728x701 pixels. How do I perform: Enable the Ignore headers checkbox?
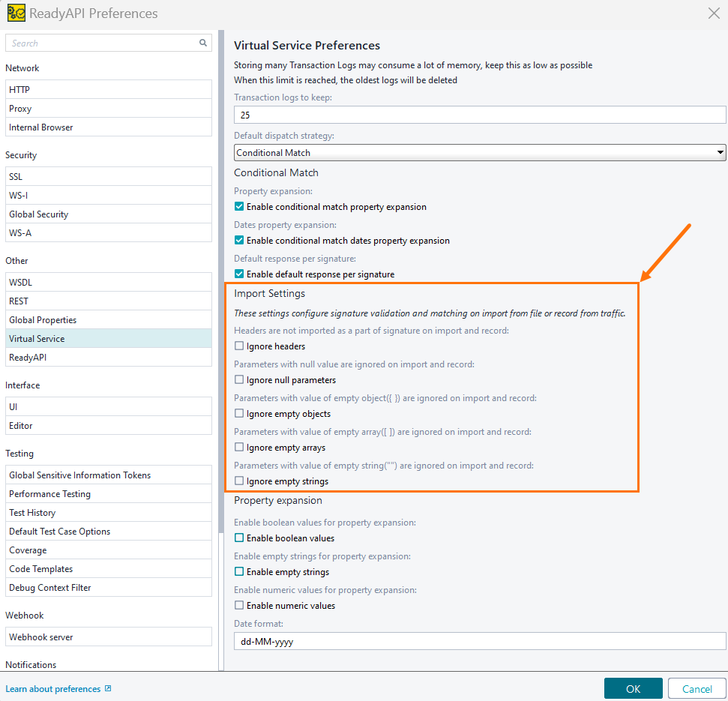(240, 346)
